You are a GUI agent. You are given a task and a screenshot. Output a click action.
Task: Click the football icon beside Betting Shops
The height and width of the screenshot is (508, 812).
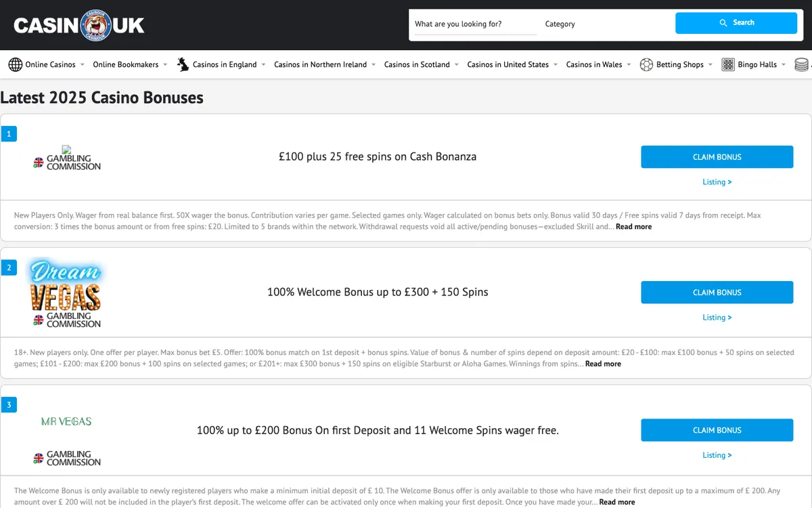(x=646, y=64)
